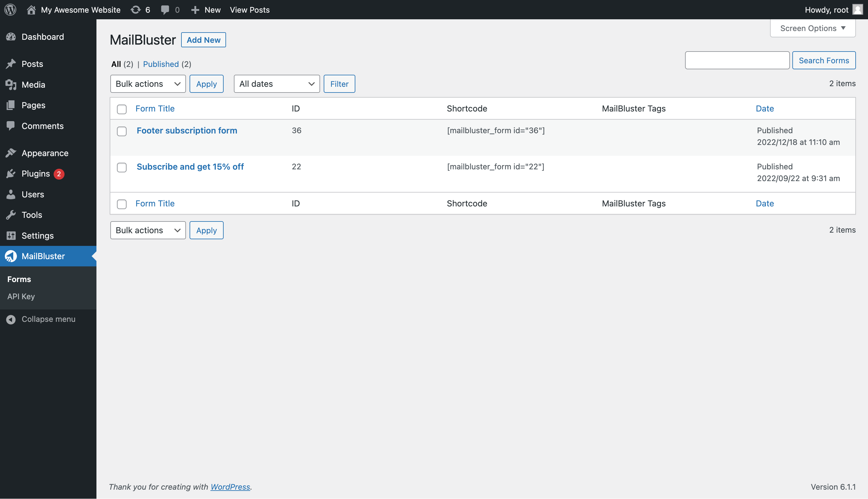Viewport: 868px width, 499px height.
Task: Click the Add New button
Action: tap(203, 40)
